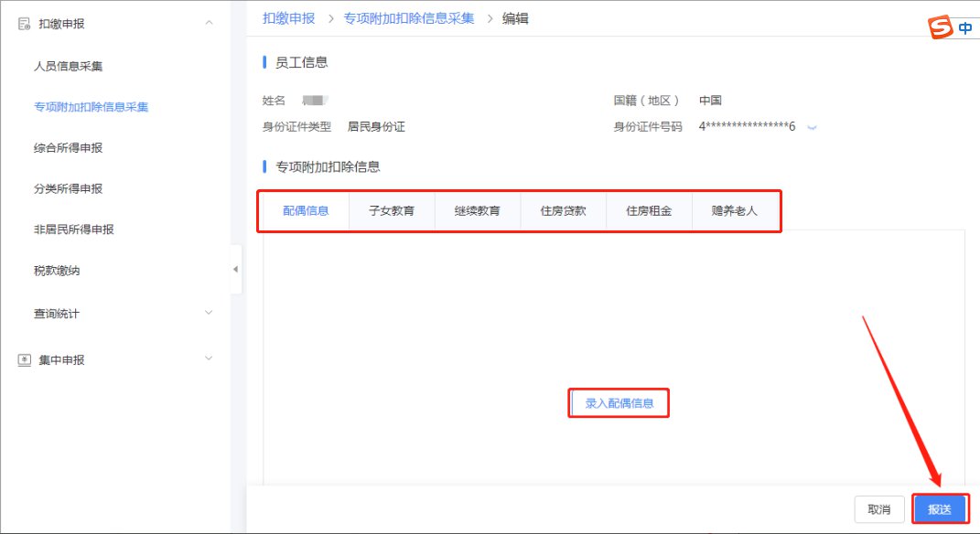Viewport: 980px width, 534px height.
Task: Switch to the 子女教育 tab
Action: [x=391, y=210]
